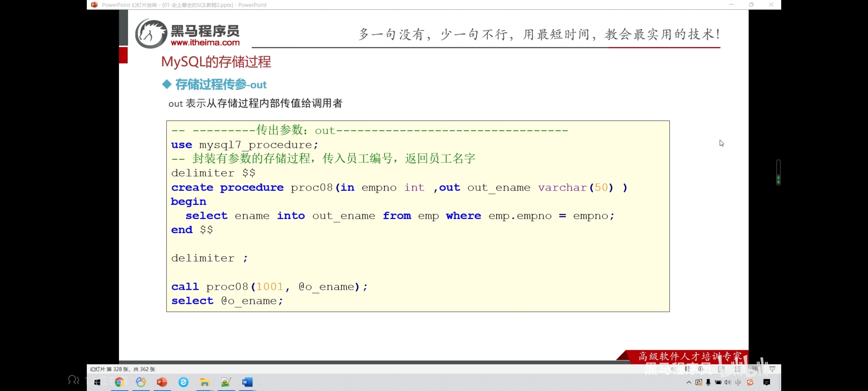Viewport: 868px width, 391px height.
Task: Open the volume control in tray
Action: click(x=728, y=382)
